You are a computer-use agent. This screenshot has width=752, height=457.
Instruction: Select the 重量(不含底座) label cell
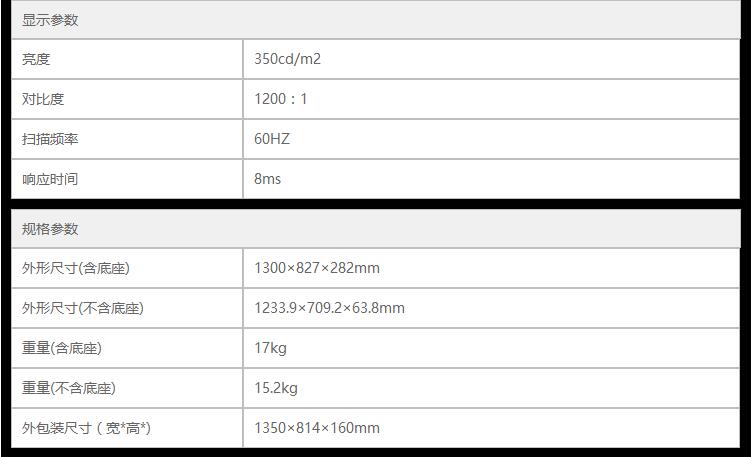pos(69,388)
